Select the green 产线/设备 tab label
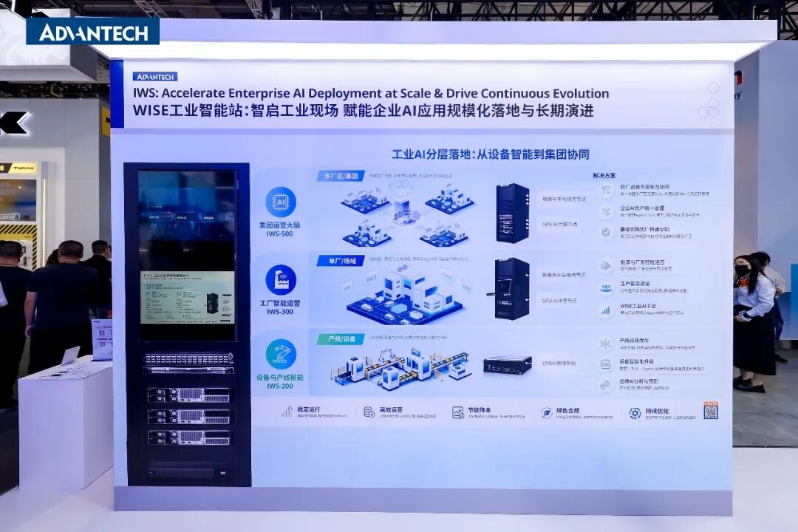Image resolution: width=798 pixels, height=532 pixels. click(341, 338)
